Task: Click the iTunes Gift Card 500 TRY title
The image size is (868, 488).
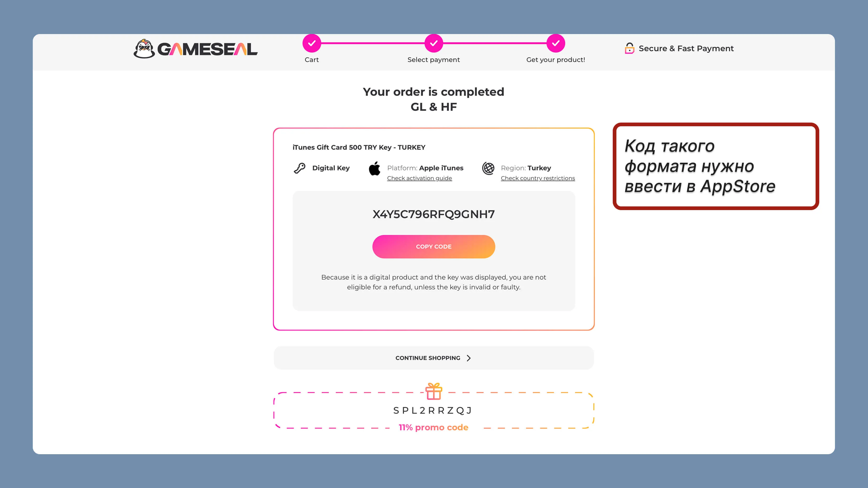Action: (x=359, y=147)
